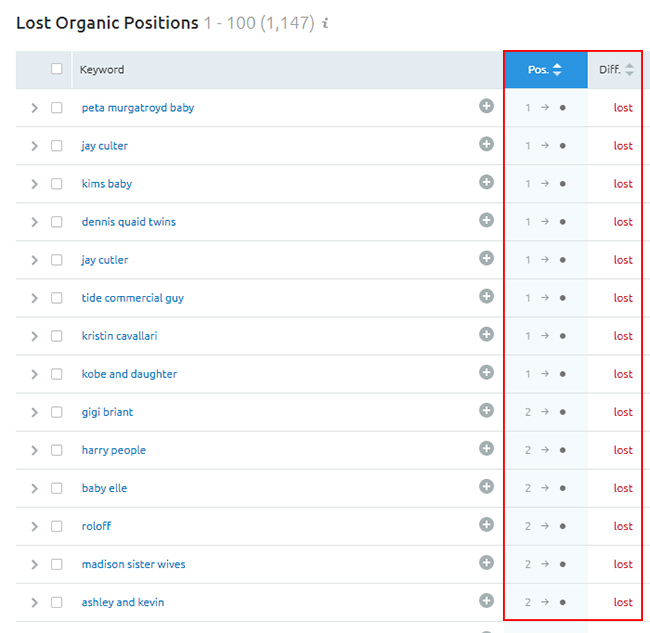Expand the jay cutler row chevron
The width and height of the screenshot is (650, 633).
tap(34, 260)
